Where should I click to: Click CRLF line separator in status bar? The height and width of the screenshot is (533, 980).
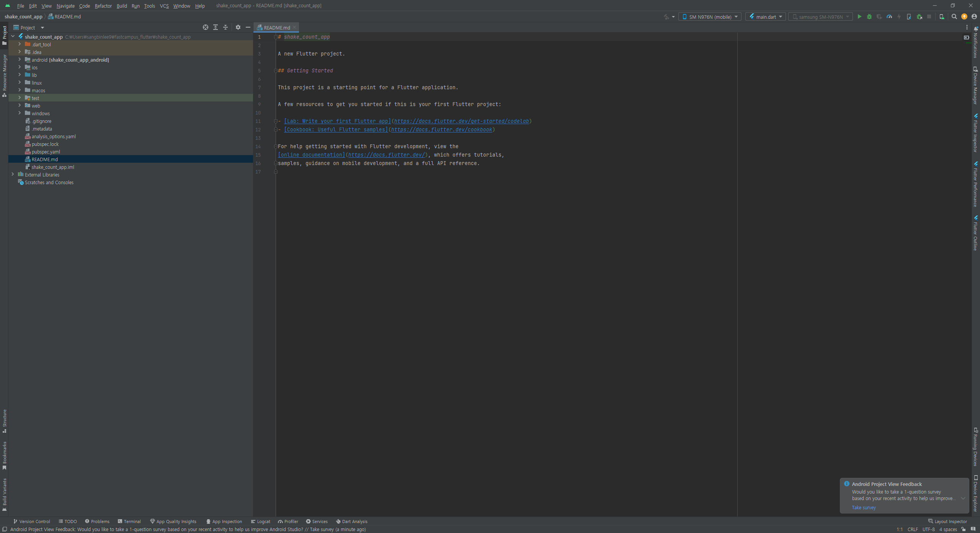click(912, 529)
